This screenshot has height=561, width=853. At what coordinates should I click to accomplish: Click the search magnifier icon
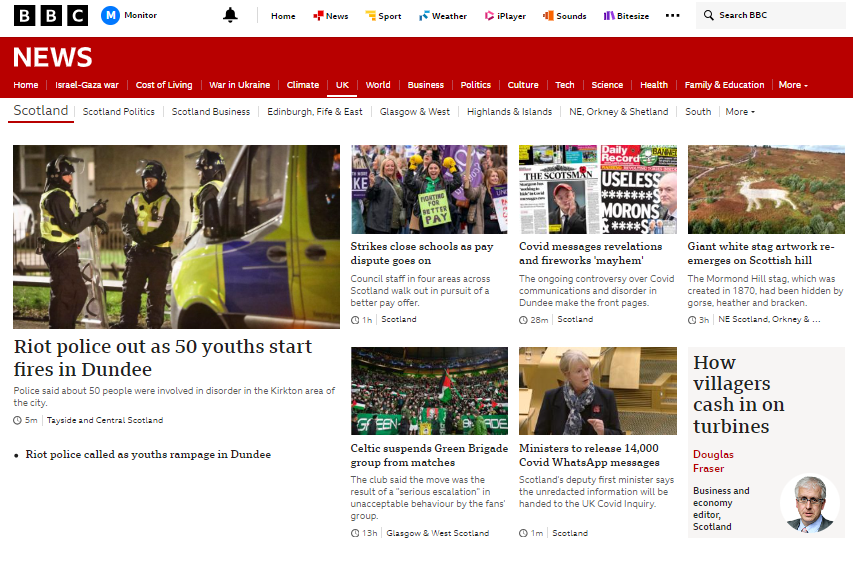click(x=708, y=15)
